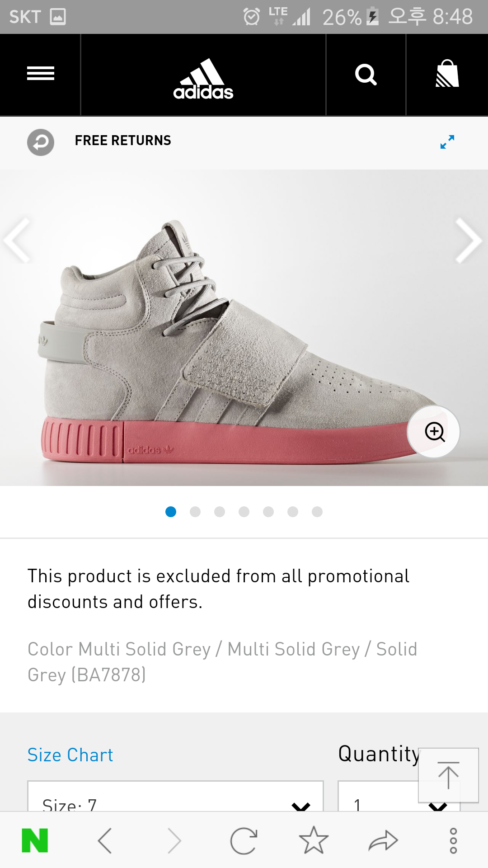Open the browser three-dot more menu
The height and width of the screenshot is (868, 488).
[x=453, y=841]
